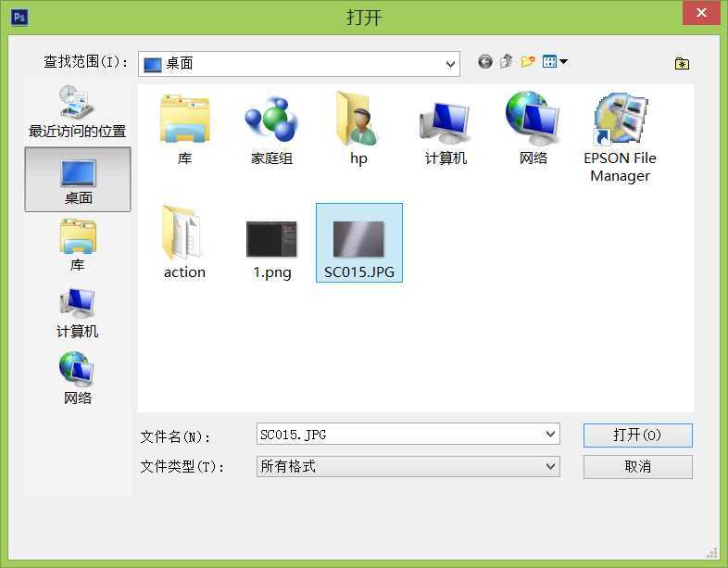Expand the 文件类型 format dropdown
Screen dimensions: 728x568
[x=551, y=467]
